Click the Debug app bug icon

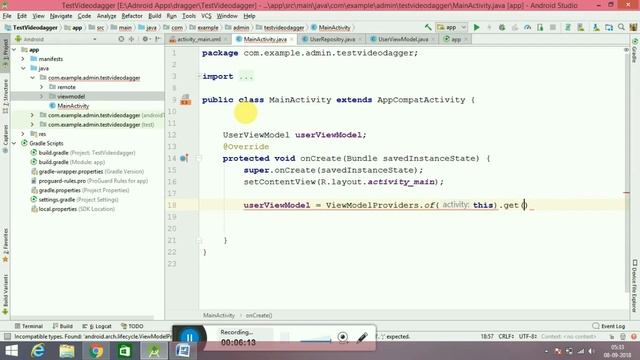(502, 27)
